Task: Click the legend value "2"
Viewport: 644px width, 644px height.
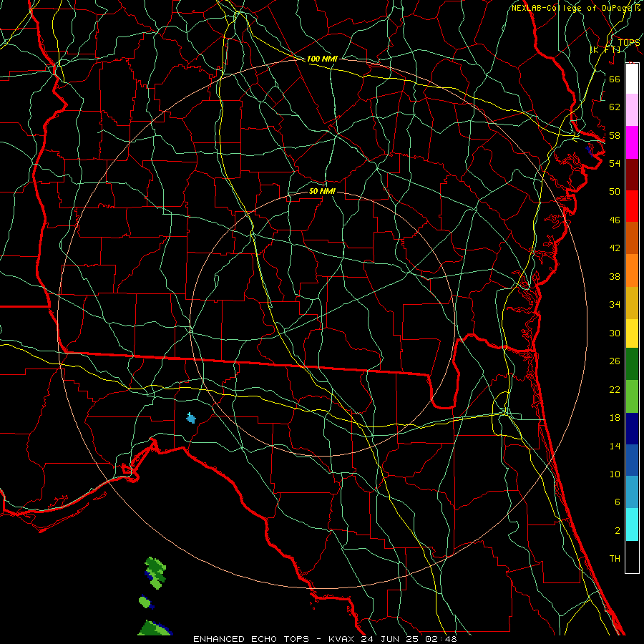Action: 617,530
